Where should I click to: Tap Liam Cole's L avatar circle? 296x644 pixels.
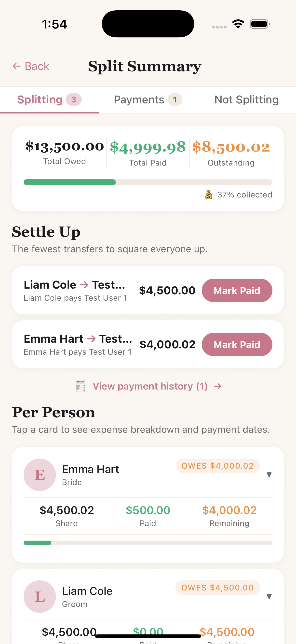[x=40, y=596]
